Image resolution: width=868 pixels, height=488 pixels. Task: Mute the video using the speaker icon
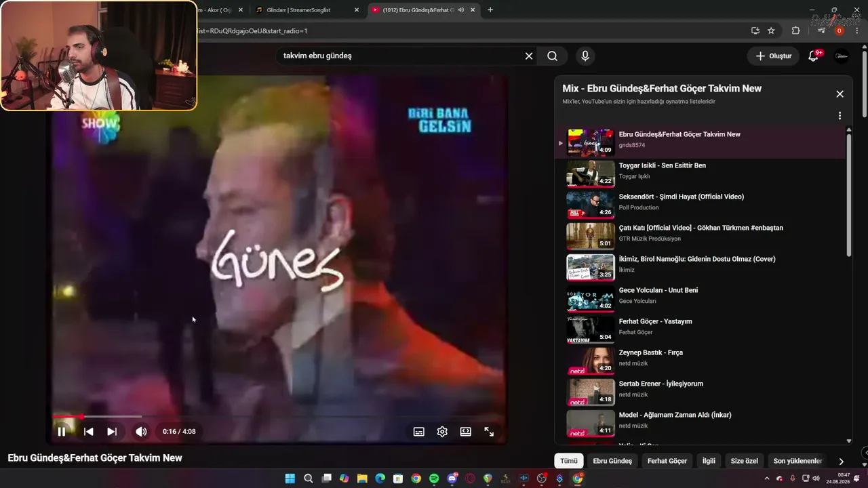pyautogui.click(x=141, y=432)
